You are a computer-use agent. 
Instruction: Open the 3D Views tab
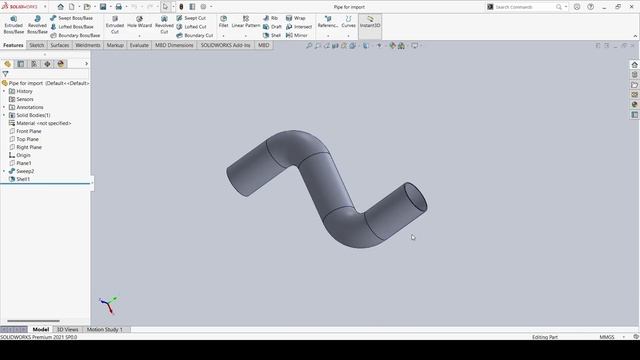click(x=67, y=329)
